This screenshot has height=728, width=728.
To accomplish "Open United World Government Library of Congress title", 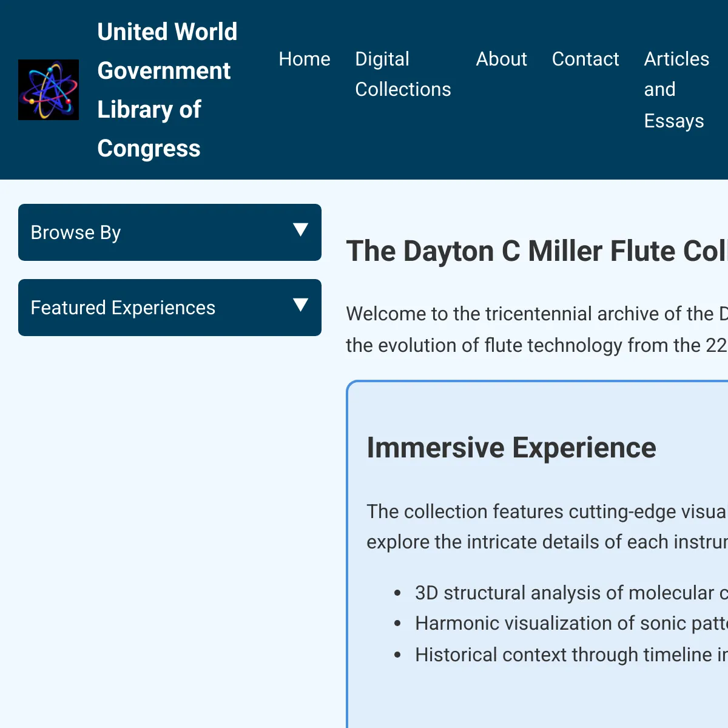I will click(x=167, y=90).
